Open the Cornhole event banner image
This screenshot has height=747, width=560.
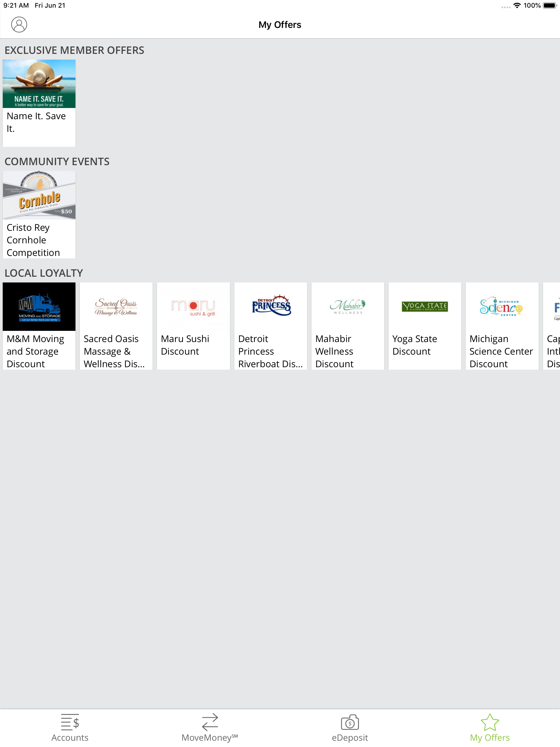coord(39,195)
